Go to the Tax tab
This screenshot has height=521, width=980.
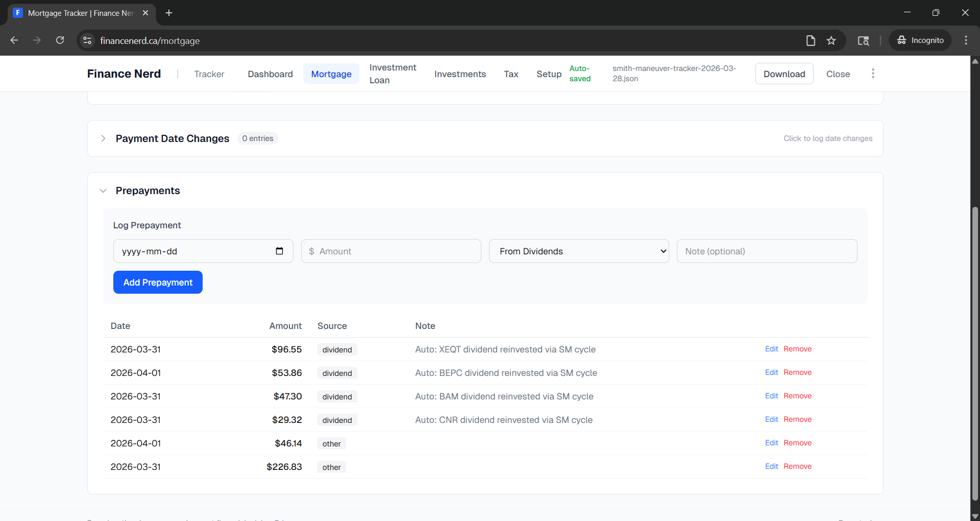(511, 74)
